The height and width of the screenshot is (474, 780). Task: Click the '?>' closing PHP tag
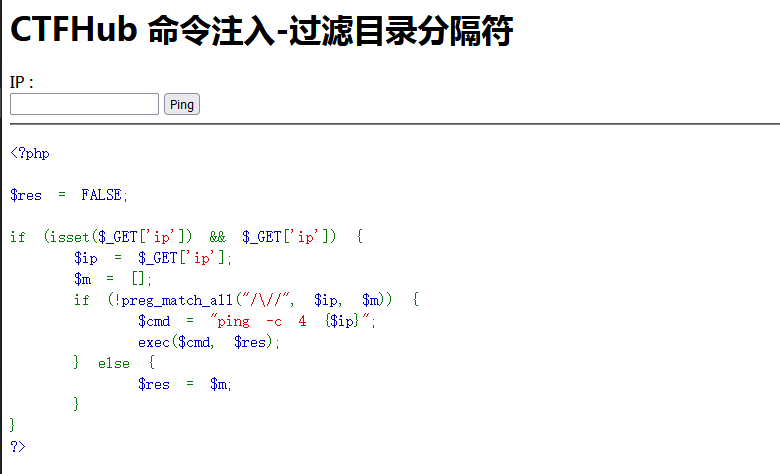tap(18, 447)
